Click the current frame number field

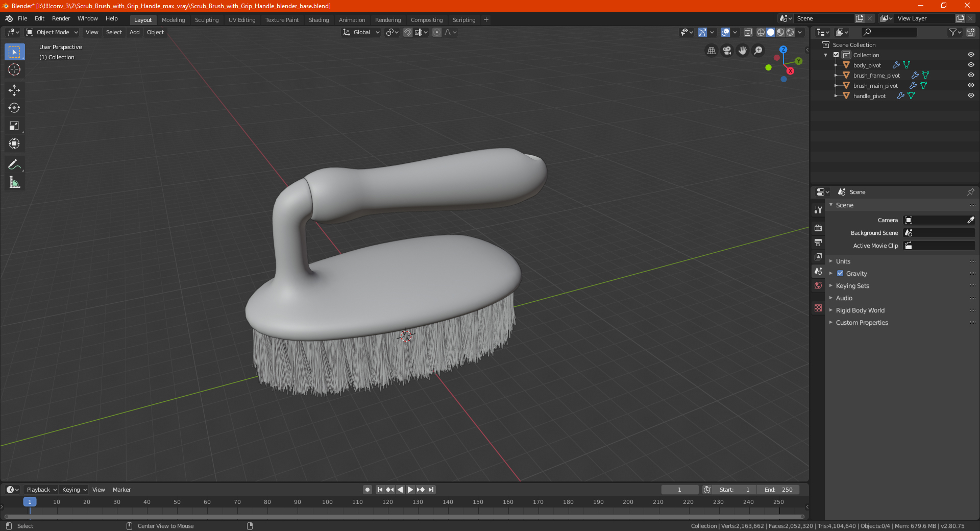(679, 490)
